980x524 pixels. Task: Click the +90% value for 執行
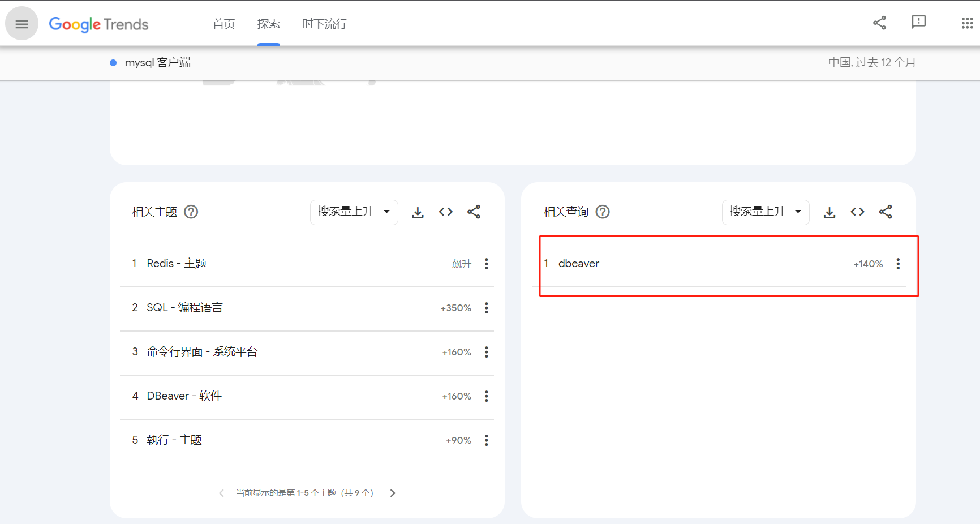tap(458, 440)
